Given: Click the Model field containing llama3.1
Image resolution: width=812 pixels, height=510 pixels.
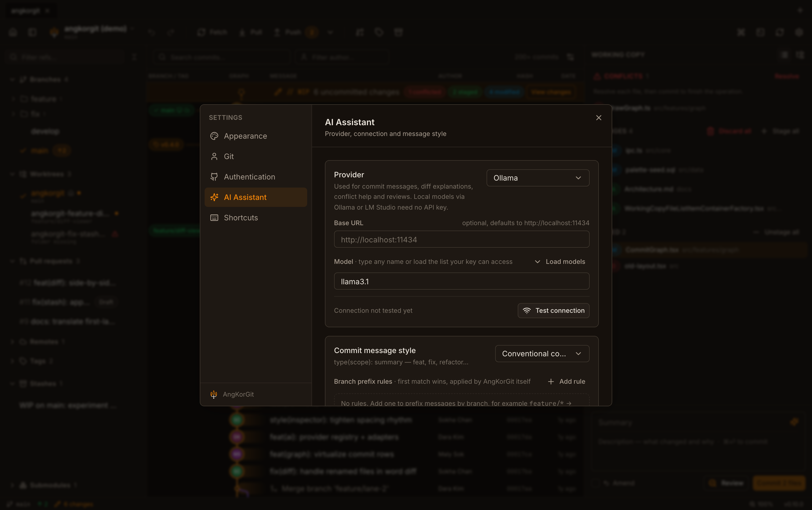Looking at the screenshot, I should click(461, 281).
